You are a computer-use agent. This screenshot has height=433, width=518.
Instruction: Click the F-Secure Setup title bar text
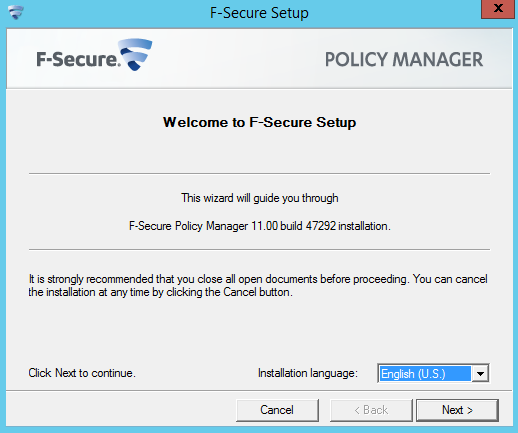tap(259, 13)
